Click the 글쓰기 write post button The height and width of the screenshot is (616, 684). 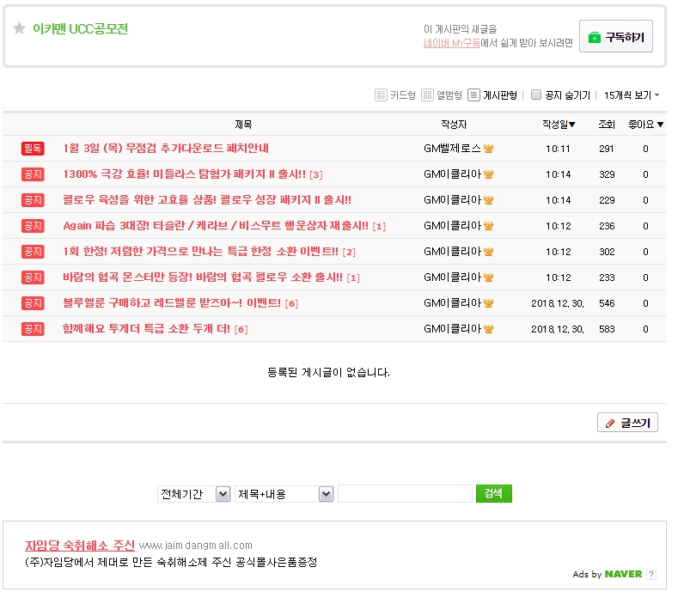pos(627,423)
